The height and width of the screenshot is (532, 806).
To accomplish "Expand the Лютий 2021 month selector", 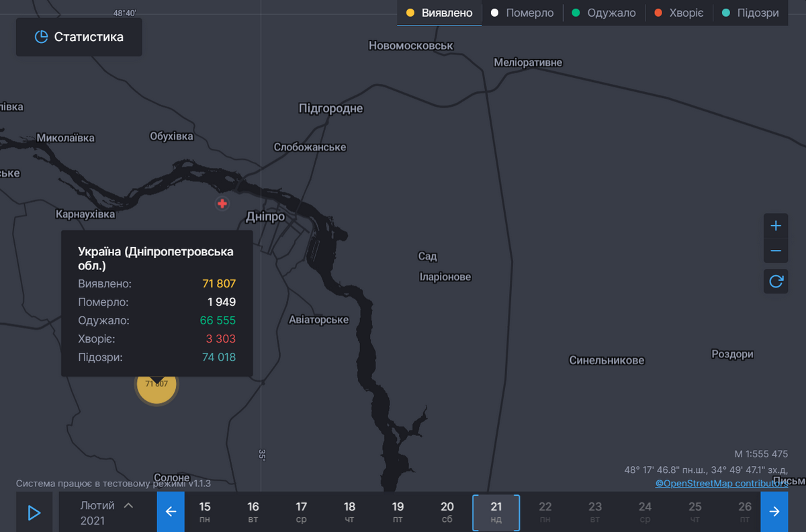I will pos(107,512).
